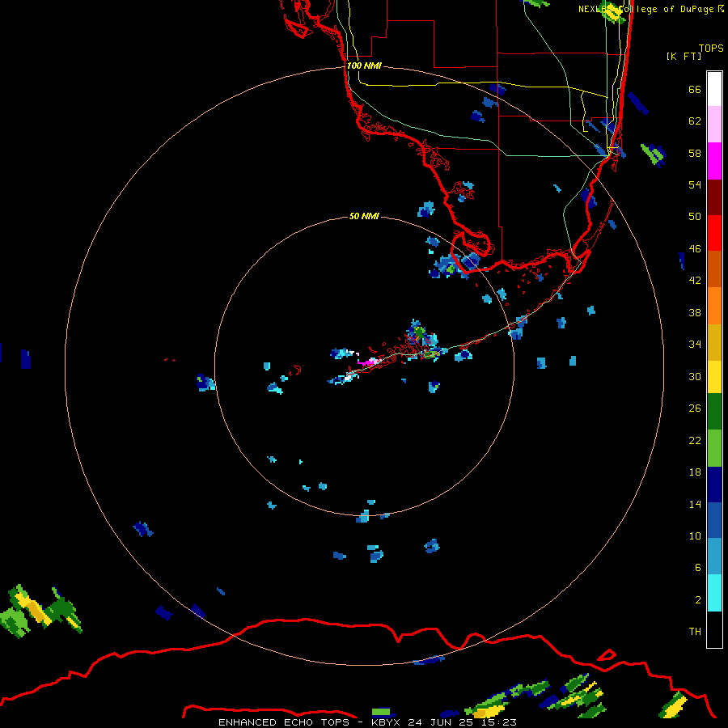Click the "22" scale value

(695, 440)
